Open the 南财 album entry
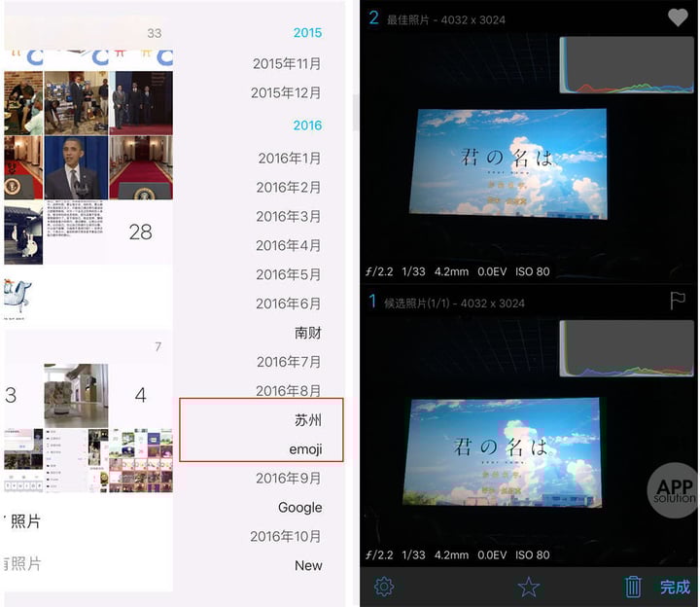 click(x=308, y=333)
